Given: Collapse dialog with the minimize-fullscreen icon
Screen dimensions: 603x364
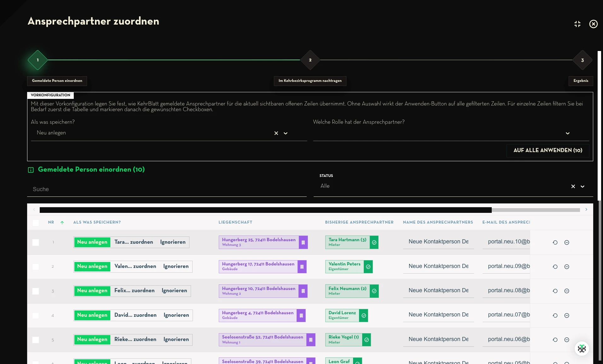Looking at the screenshot, I should pos(577,24).
